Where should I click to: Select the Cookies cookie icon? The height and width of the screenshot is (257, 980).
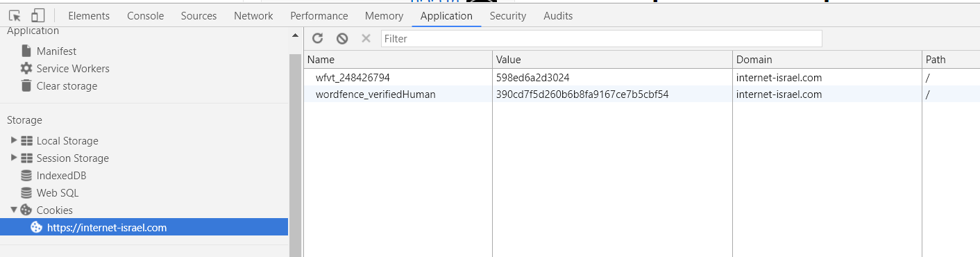[26, 210]
